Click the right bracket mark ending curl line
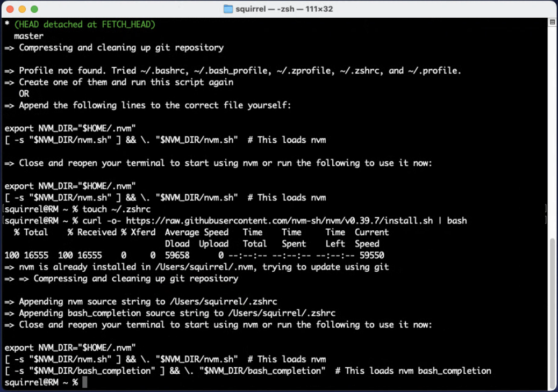The width and height of the screenshot is (558, 392). [546, 221]
